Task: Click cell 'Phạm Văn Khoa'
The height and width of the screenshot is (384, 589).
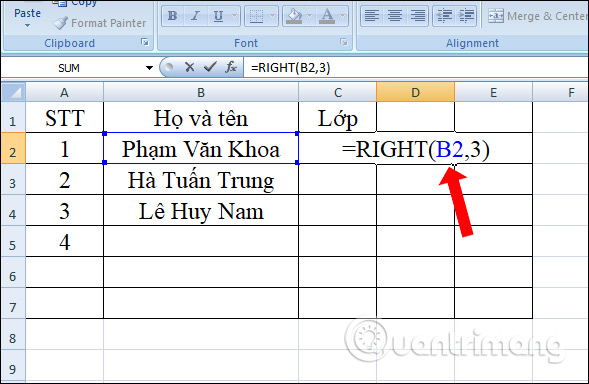Action: point(201,148)
